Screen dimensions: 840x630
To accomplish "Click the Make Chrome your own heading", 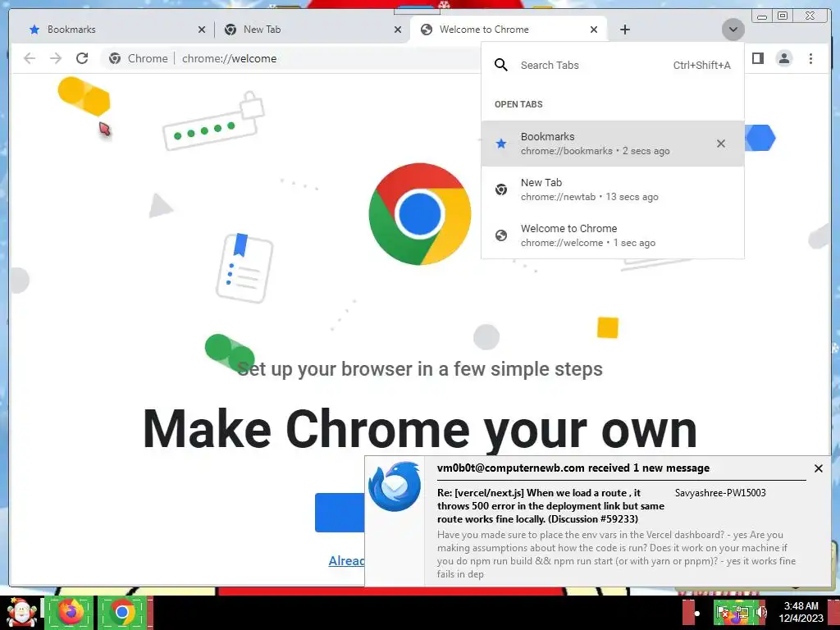I will [420, 428].
